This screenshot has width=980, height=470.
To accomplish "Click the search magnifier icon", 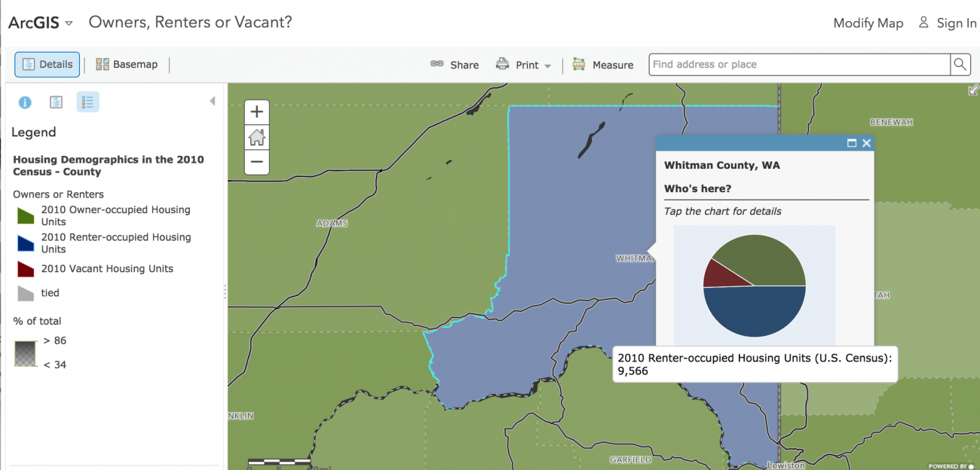I will coord(960,65).
